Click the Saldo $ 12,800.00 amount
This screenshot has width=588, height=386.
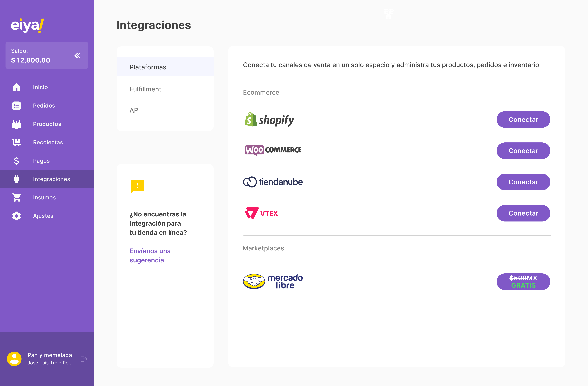point(31,60)
